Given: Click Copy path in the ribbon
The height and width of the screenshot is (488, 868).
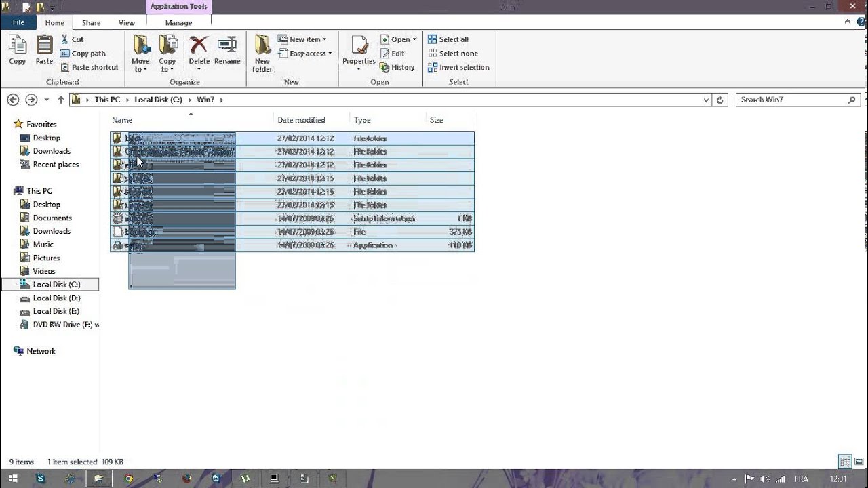Looking at the screenshot, I should 83,54.
